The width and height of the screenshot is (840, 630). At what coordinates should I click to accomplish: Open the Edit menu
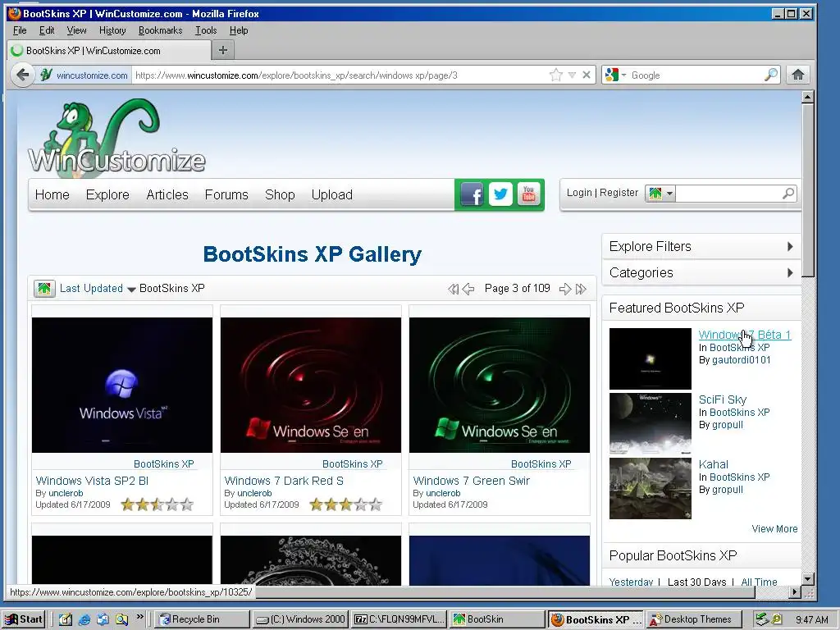tap(47, 30)
